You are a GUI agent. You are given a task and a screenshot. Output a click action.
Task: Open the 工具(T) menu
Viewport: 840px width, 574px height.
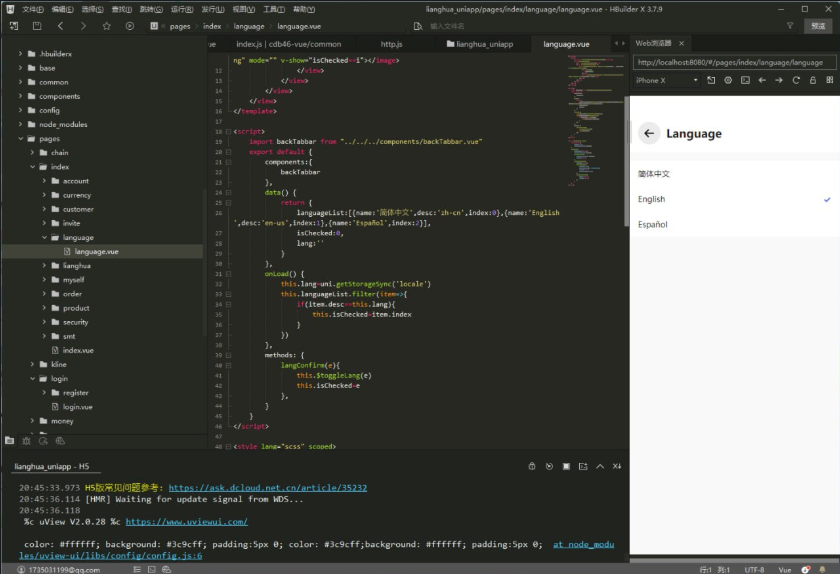coord(274,9)
